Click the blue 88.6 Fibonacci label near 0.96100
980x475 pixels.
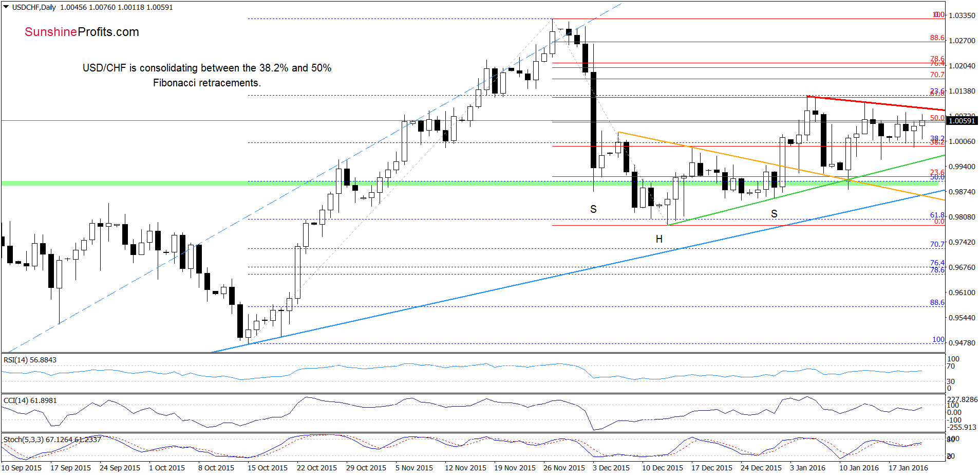point(937,302)
